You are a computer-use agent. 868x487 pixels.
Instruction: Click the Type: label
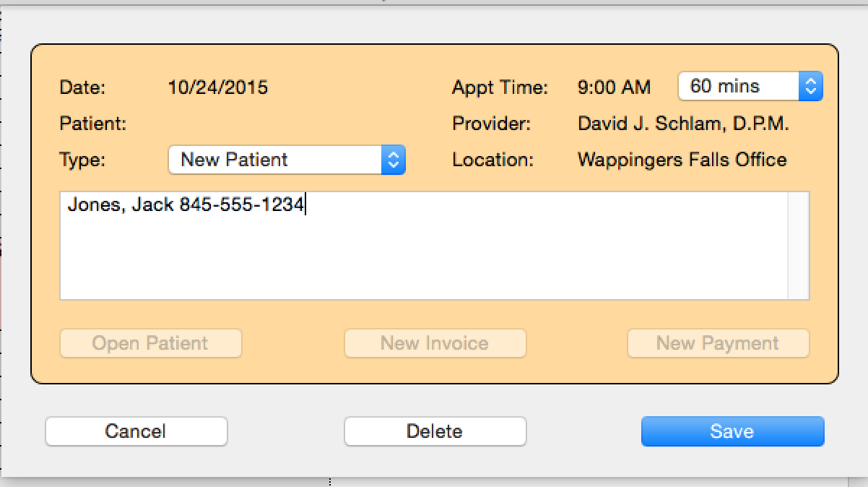pos(82,160)
